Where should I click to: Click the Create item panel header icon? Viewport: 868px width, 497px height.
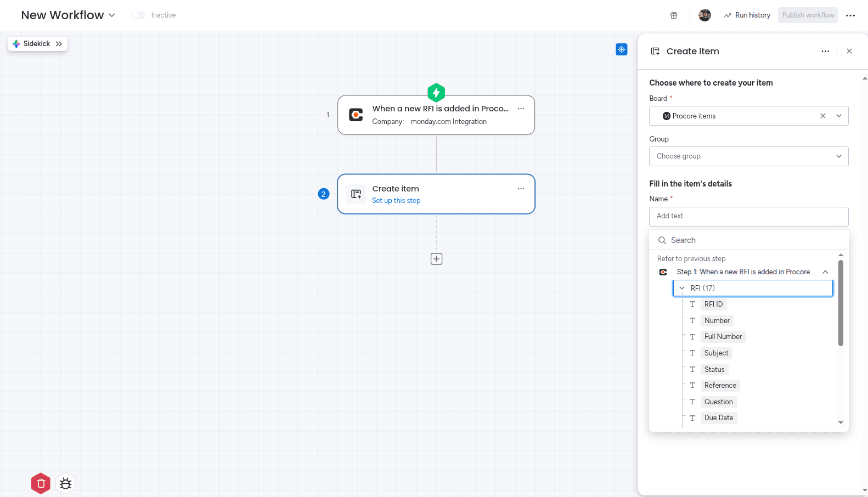[x=655, y=51]
